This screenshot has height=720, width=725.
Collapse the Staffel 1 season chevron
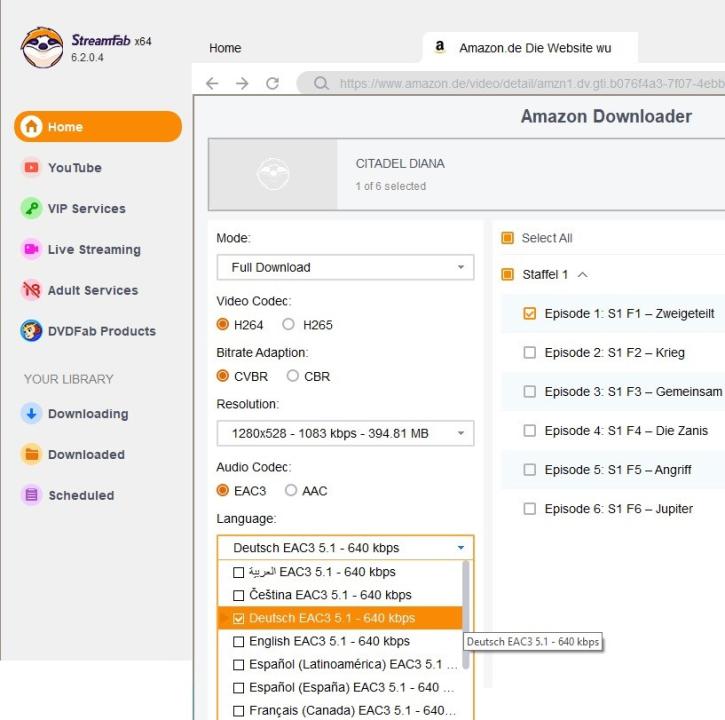(583, 275)
